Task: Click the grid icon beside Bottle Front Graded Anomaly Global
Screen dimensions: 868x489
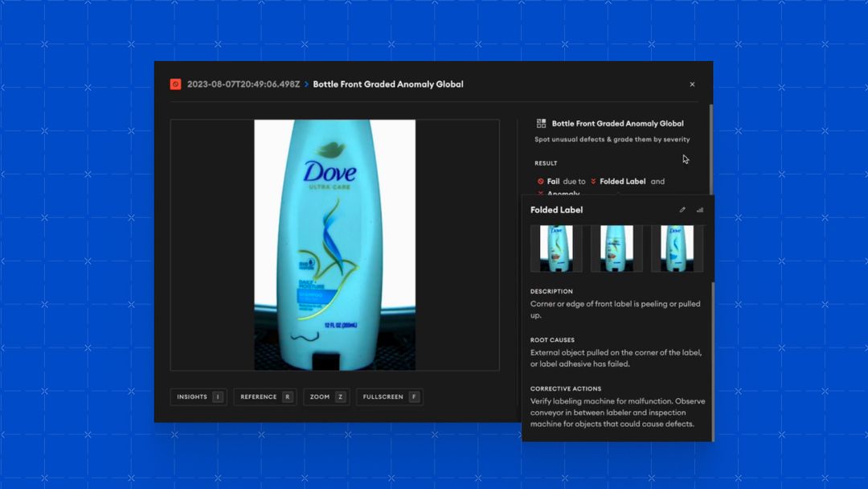Action: (541, 123)
